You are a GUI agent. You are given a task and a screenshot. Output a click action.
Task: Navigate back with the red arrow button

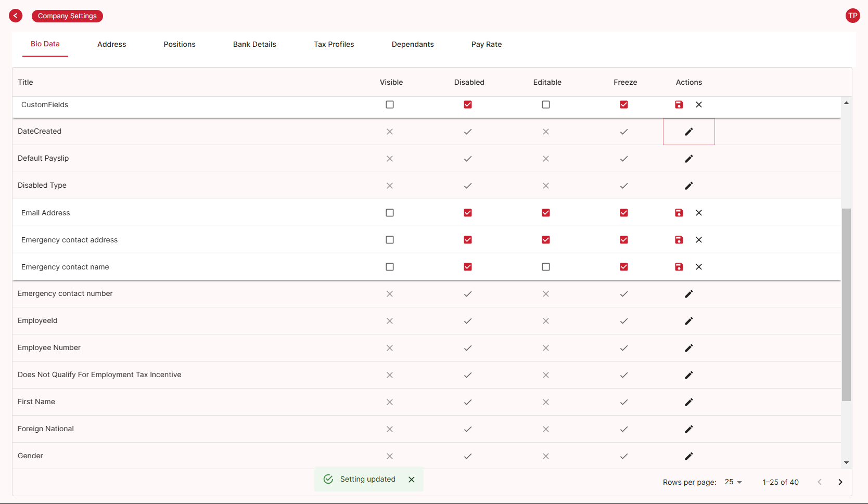tap(16, 16)
